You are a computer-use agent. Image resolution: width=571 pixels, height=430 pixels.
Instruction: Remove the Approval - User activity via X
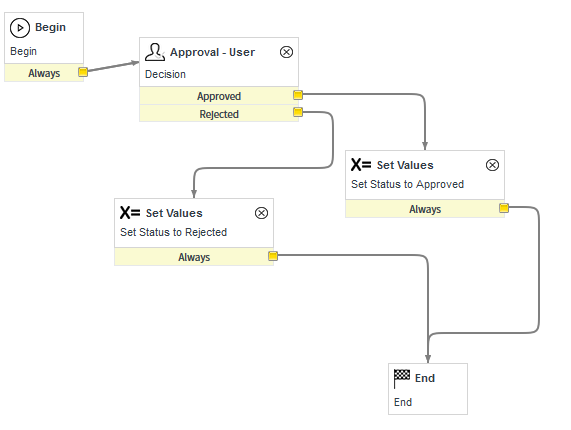click(286, 52)
